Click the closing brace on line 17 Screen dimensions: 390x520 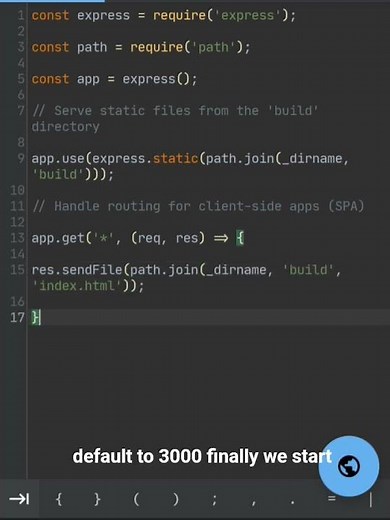(x=35, y=317)
